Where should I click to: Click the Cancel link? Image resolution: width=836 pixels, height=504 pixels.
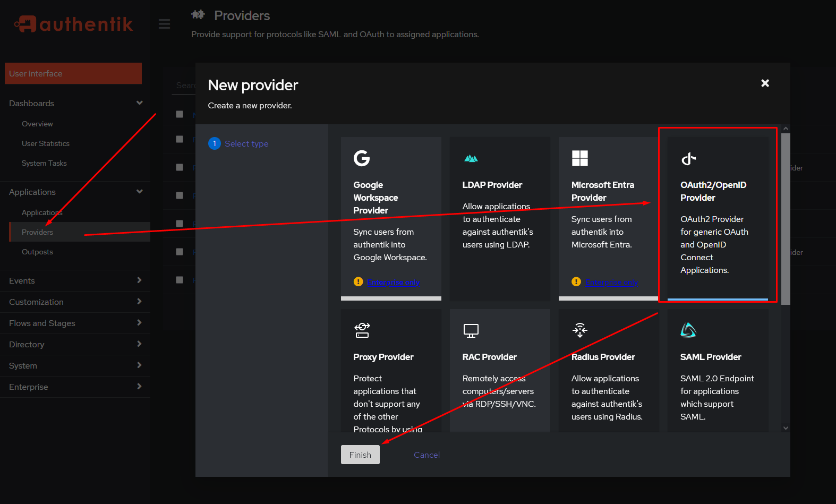pos(426,455)
